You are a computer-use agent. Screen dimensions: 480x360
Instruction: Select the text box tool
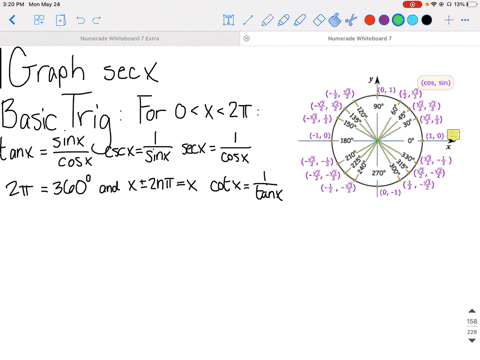tap(228, 20)
